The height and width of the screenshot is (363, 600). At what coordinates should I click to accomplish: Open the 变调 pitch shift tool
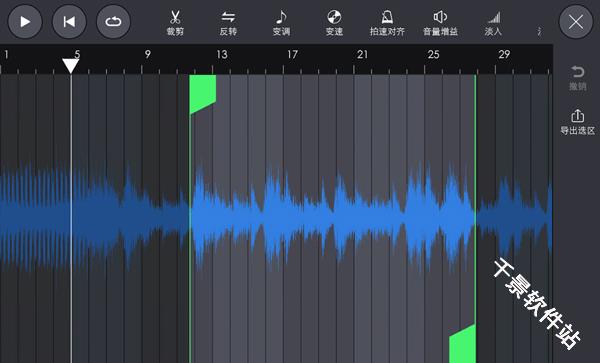(x=281, y=23)
